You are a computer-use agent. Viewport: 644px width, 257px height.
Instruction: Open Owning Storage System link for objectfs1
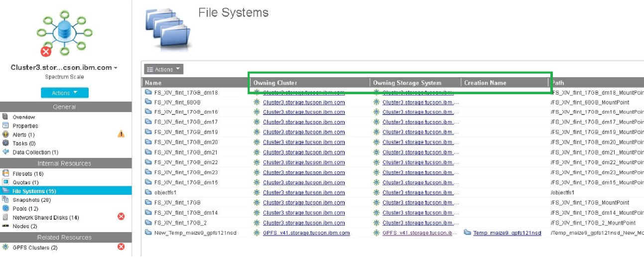420,192
